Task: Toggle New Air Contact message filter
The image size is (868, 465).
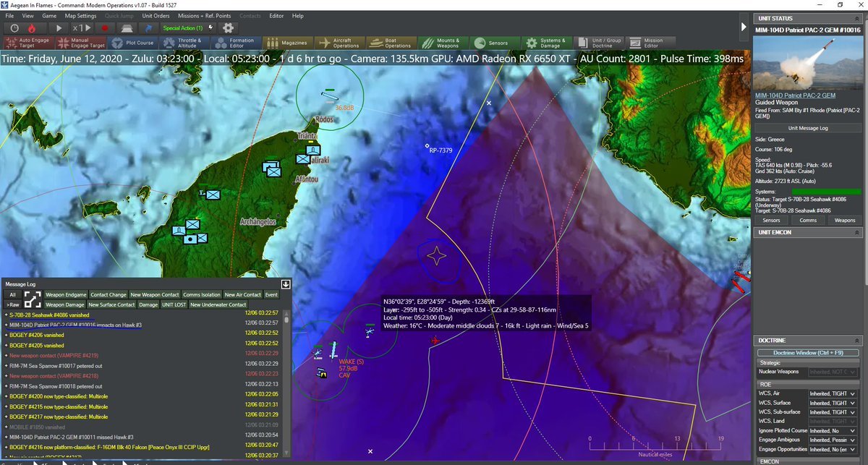Action: [242, 295]
